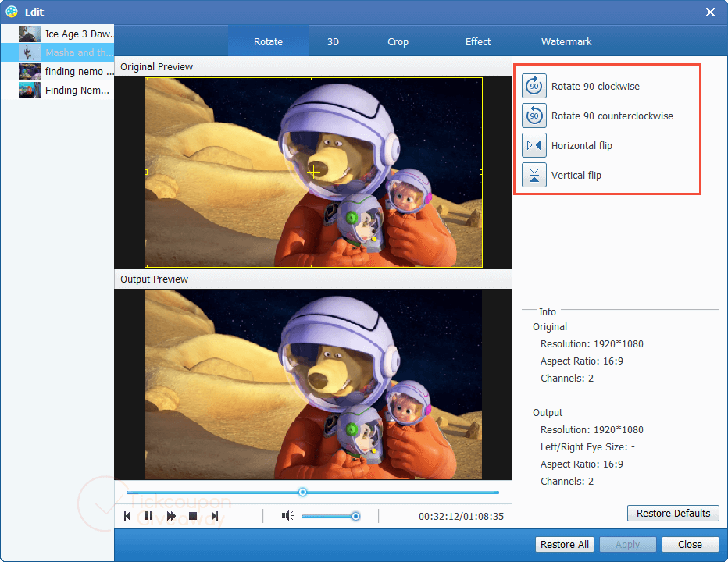Click the volume slider handle
The height and width of the screenshot is (562, 728).
(x=355, y=517)
